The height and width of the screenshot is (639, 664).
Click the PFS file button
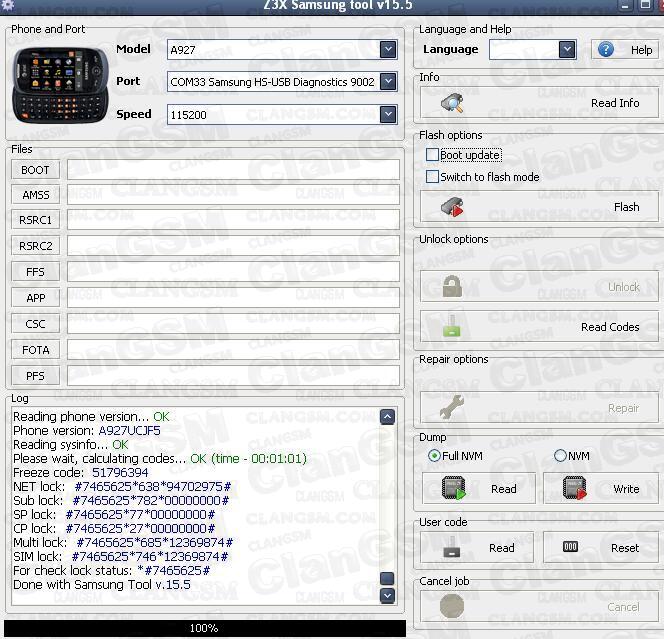tap(36, 376)
